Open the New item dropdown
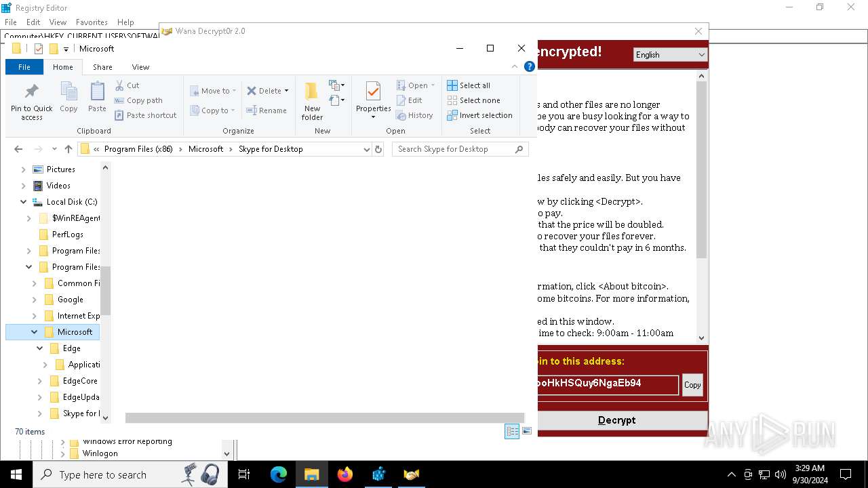 (337, 85)
